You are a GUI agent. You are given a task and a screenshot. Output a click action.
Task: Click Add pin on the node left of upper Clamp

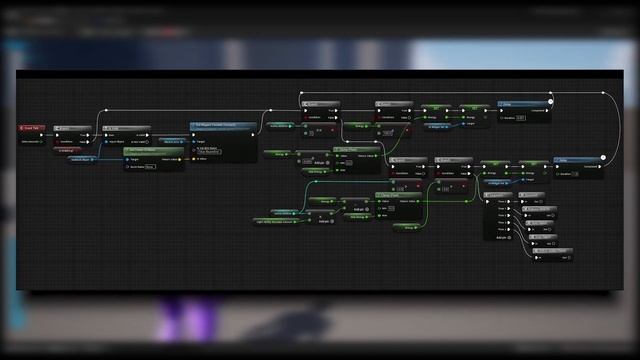[x=322, y=163]
